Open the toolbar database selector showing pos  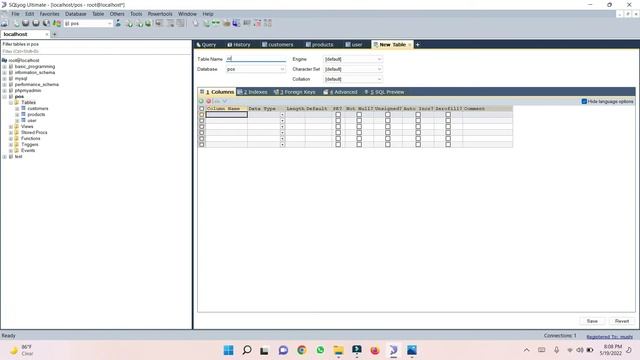coord(88,24)
